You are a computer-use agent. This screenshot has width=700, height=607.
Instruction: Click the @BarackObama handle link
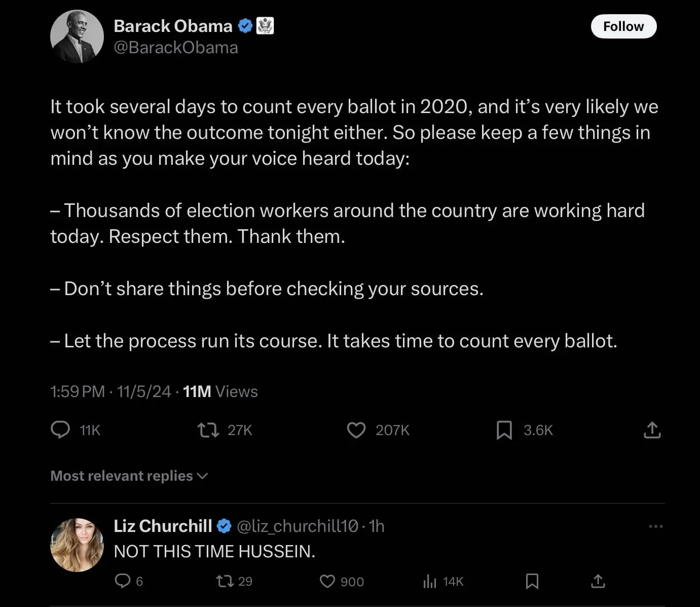point(176,48)
